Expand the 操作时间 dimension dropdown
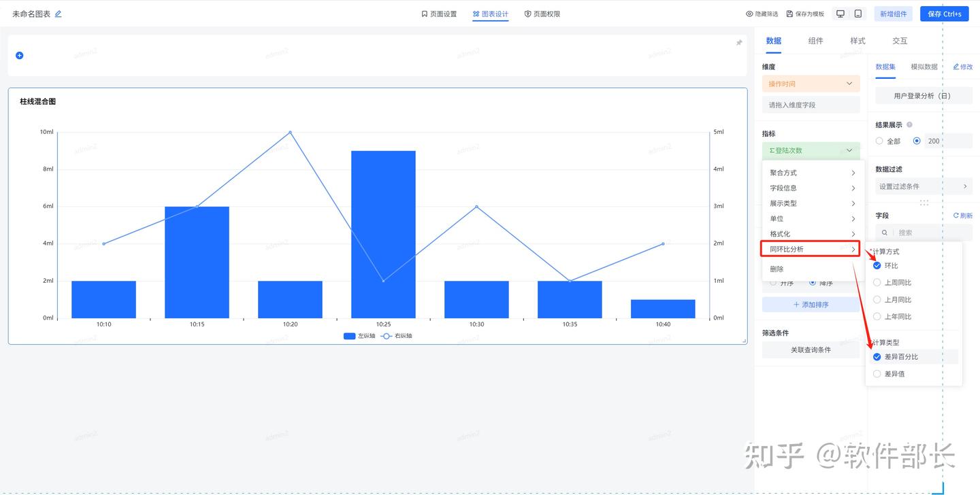 click(x=849, y=84)
